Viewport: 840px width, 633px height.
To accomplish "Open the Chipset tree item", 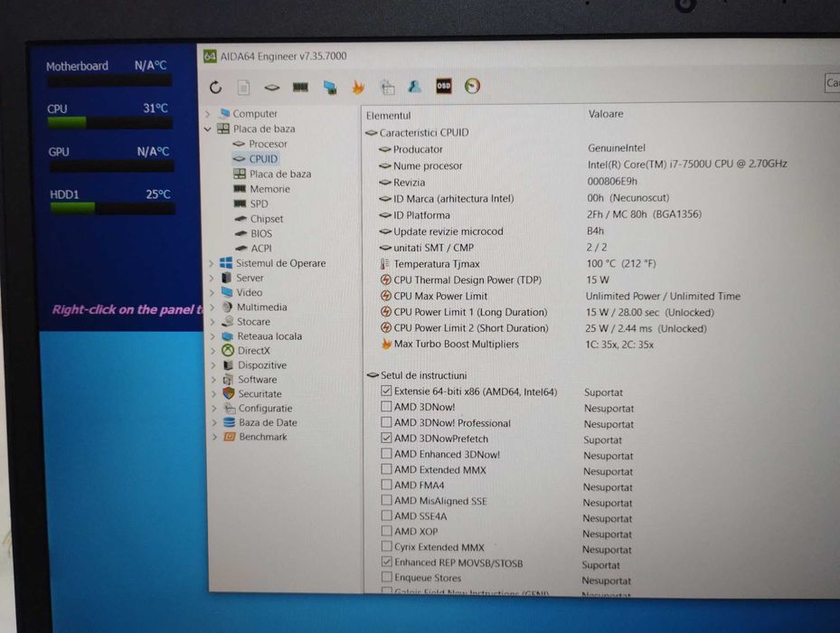I will tap(266, 219).
